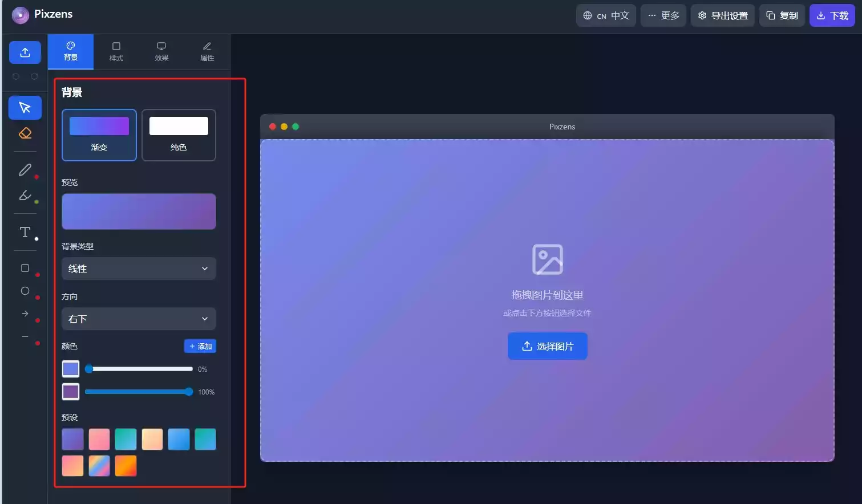Open the 样式 tab
The image size is (862, 504).
pos(116,51)
